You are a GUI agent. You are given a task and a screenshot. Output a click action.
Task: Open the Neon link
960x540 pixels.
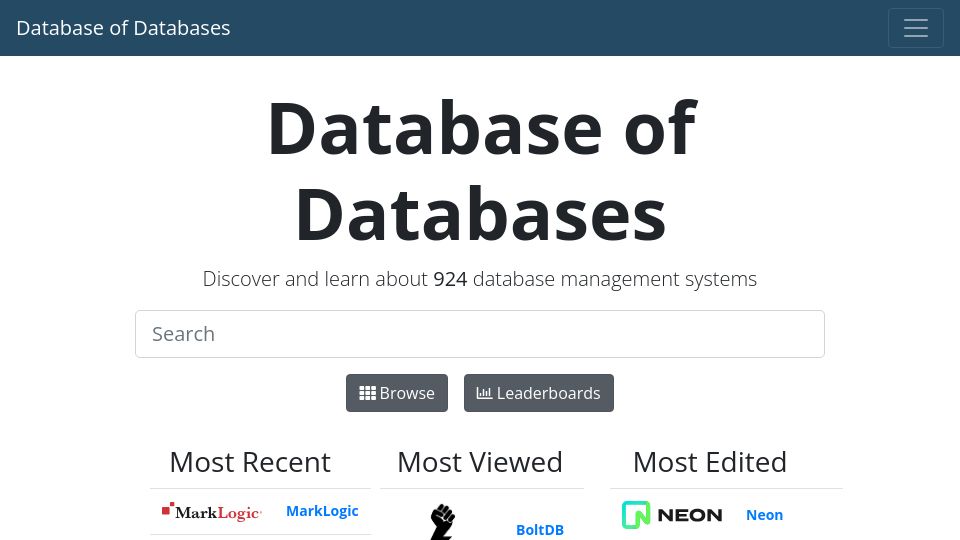pos(764,515)
